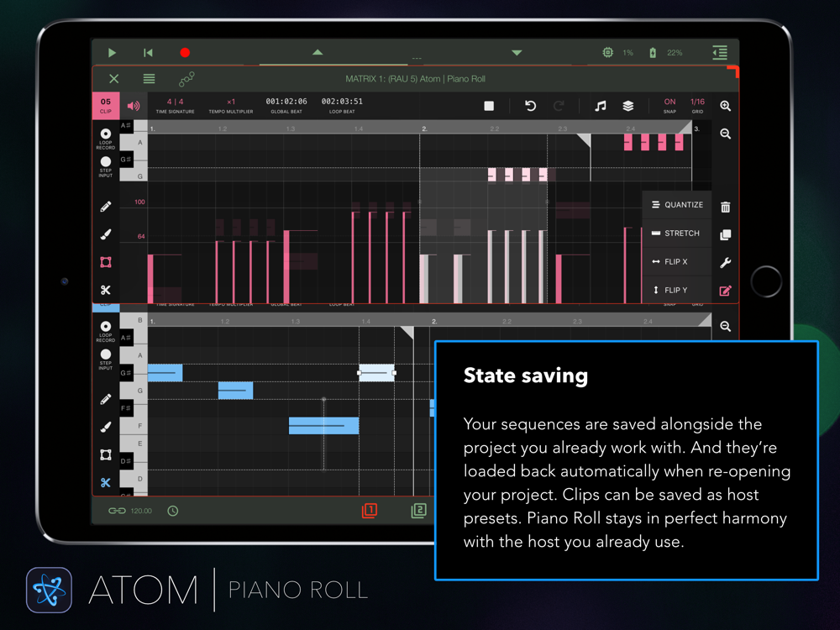The image size is (840, 630).
Task: Zoom in on the upper piano roll
Action: [726, 106]
